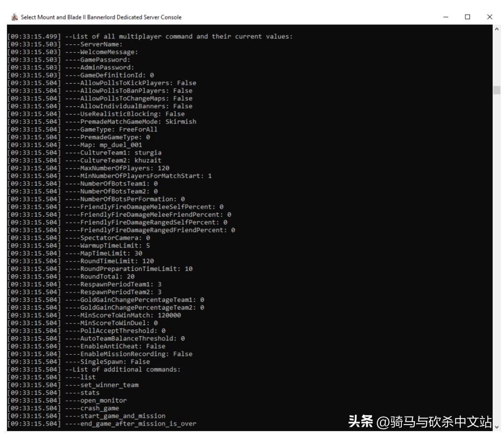504x440 pixels.
Task: Click AllowPollsToKickPlayers: False line
Action: pos(102,83)
